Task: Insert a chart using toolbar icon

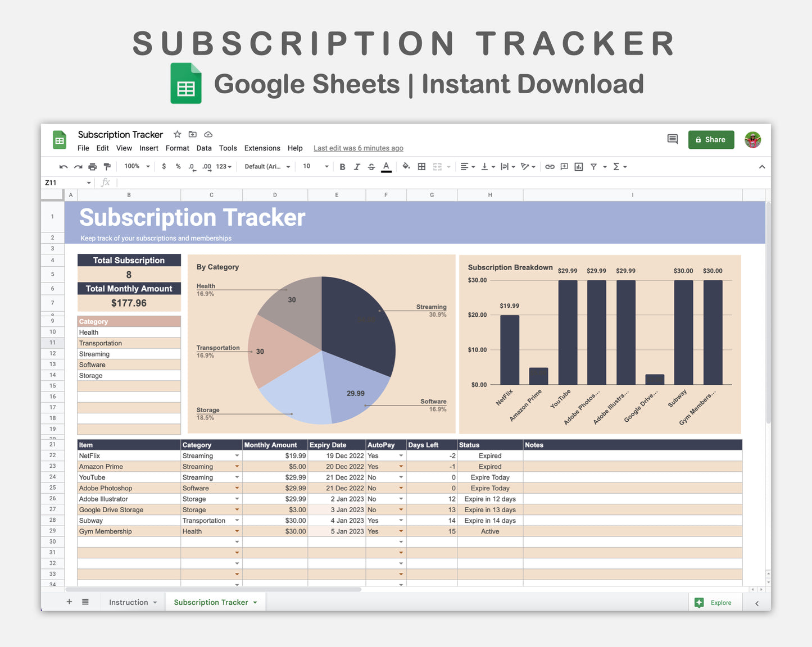Action: tap(578, 167)
